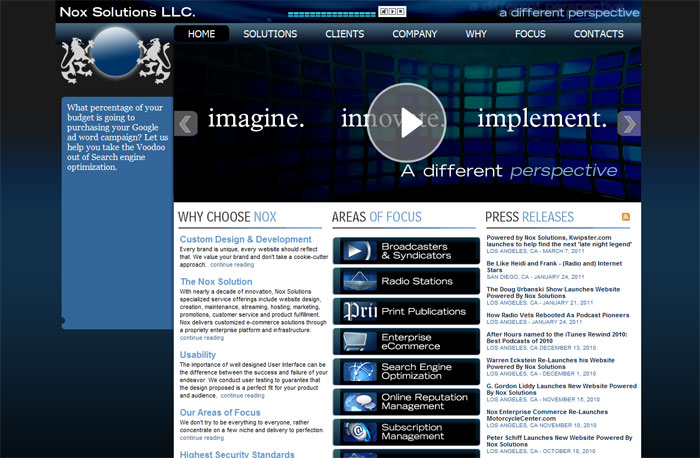700x458 pixels.
Task: Click the AREAS OF FOCUS section heading
Action: click(376, 217)
